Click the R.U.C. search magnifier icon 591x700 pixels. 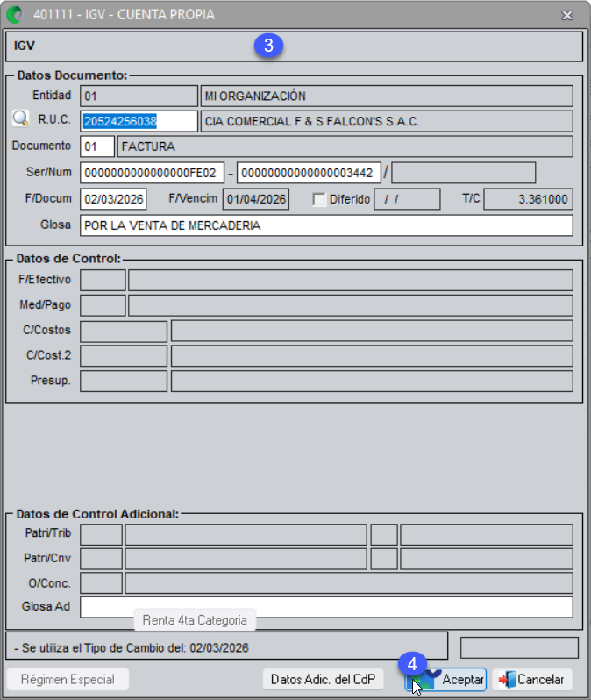[20, 118]
